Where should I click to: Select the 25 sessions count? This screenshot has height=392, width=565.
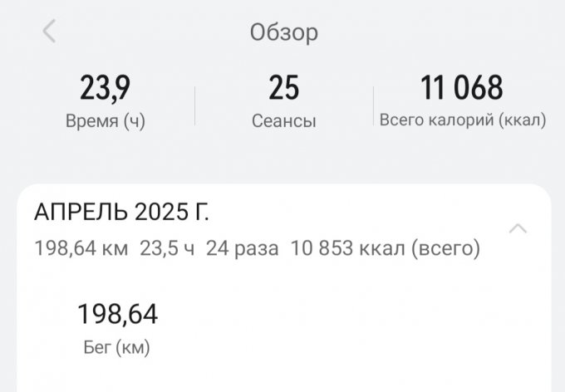[284, 87]
